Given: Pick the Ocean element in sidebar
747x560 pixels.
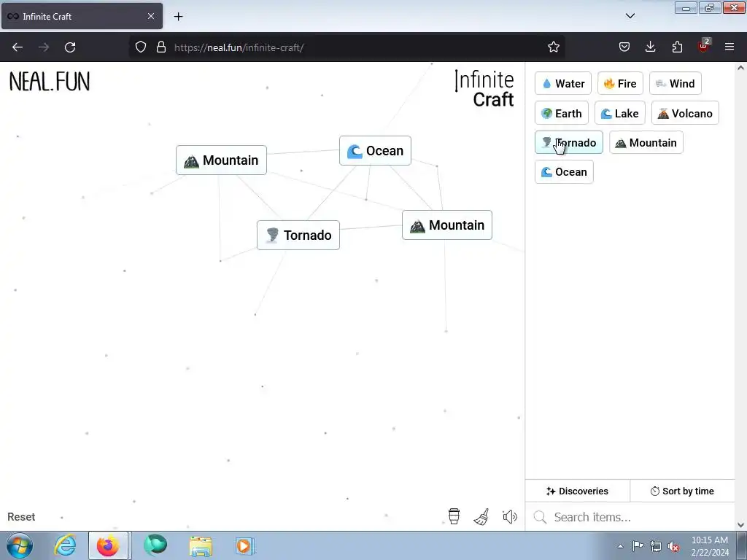Looking at the screenshot, I should 564,172.
